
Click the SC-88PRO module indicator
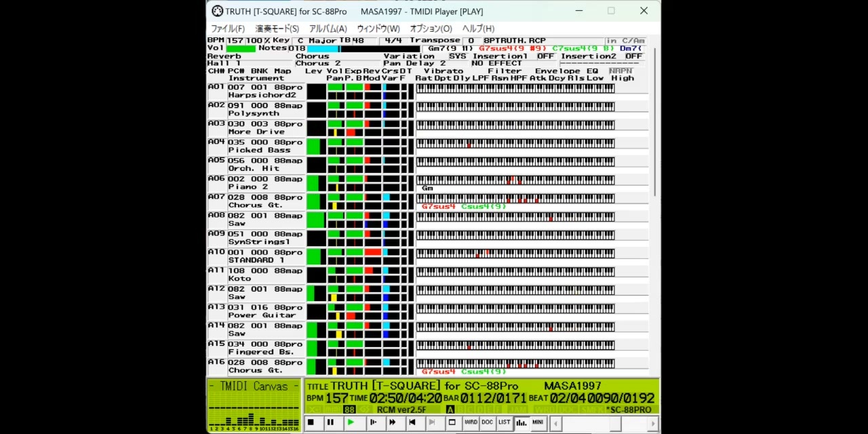pos(629,410)
